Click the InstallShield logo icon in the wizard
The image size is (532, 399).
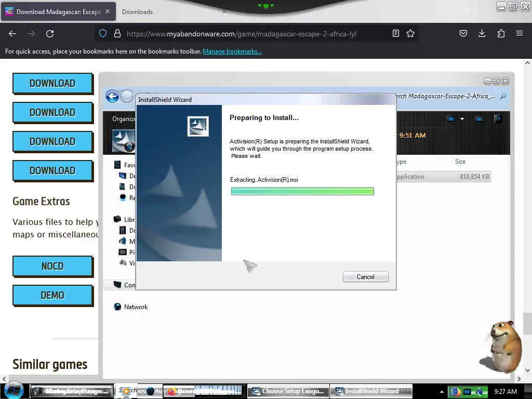pyautogui.click(x=198, y=126)
